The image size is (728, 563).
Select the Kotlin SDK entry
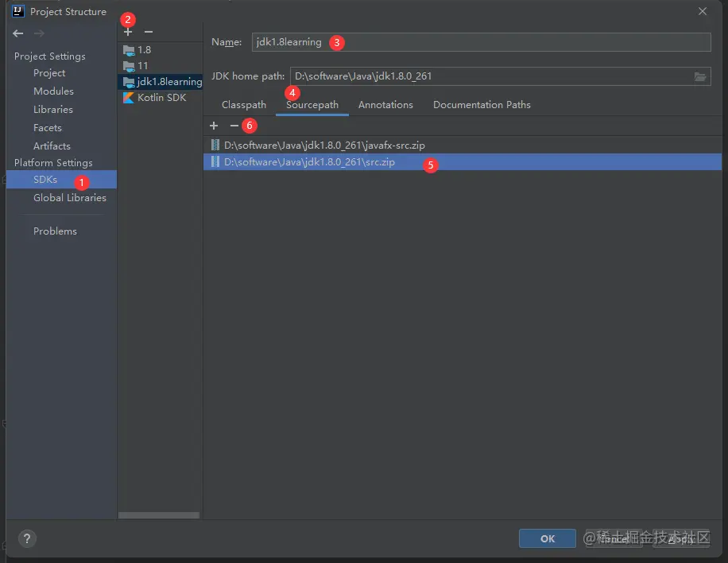160,98
